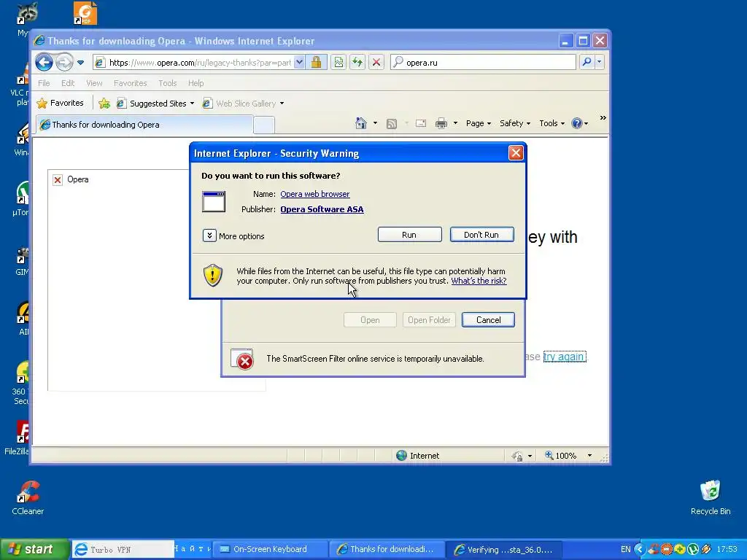747x560 pixels.
Task: Click the yellow security shield icon in warning
Action: tap(213, 275)
